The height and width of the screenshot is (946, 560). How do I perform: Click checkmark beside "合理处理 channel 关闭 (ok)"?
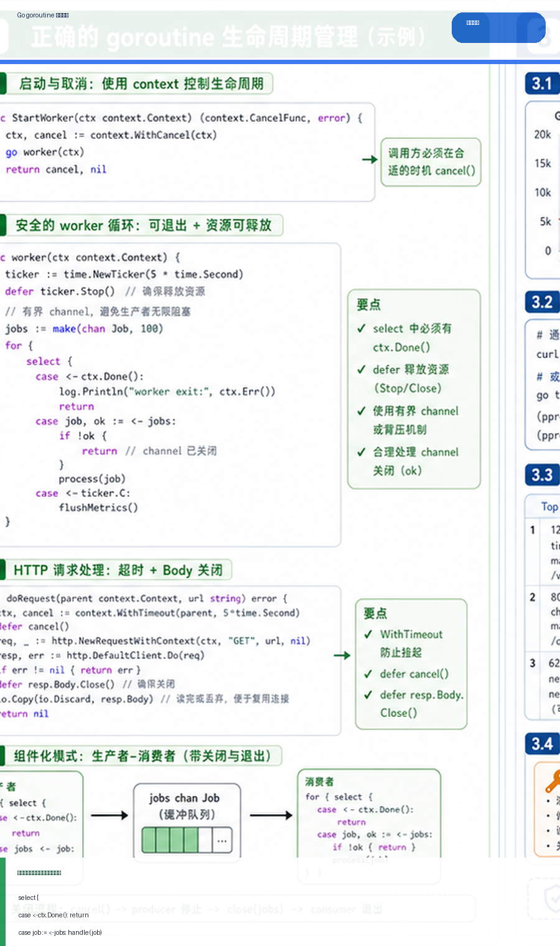361,452
